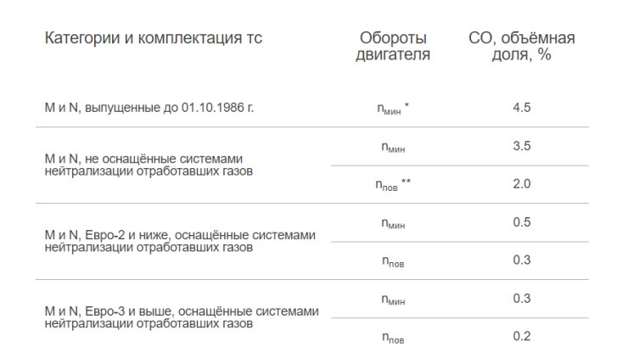Image resolution: width=628 pixels, height=364 pixels.
Task: Select the "CO, объёмная доля, %" header
Action: click(x=522, y=47)
